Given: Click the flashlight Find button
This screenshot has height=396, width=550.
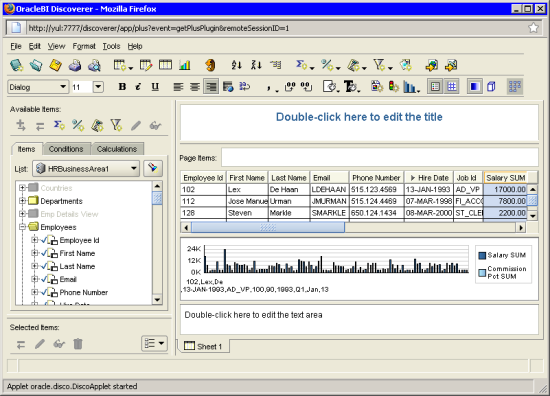Looking at the screenshot, I should pyautogui.click(x=153, y=168).
